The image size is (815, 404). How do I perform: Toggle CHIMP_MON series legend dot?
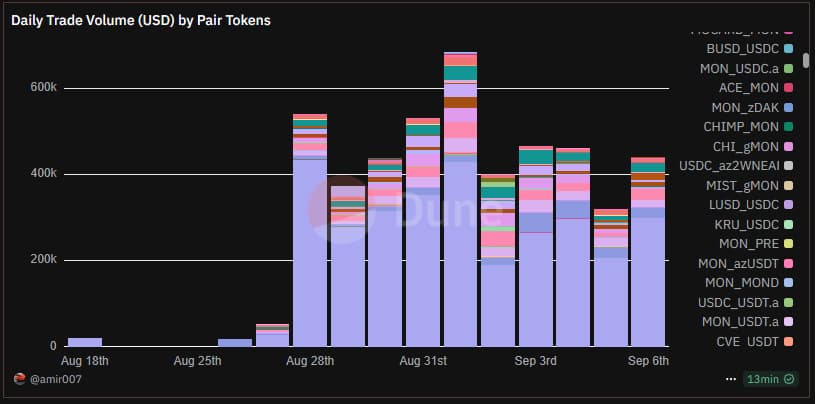click(788, 126)
